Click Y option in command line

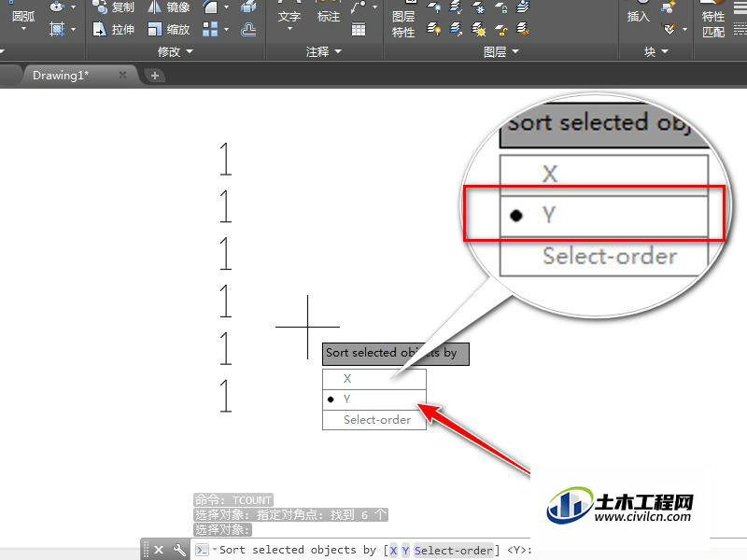point(405,550)
